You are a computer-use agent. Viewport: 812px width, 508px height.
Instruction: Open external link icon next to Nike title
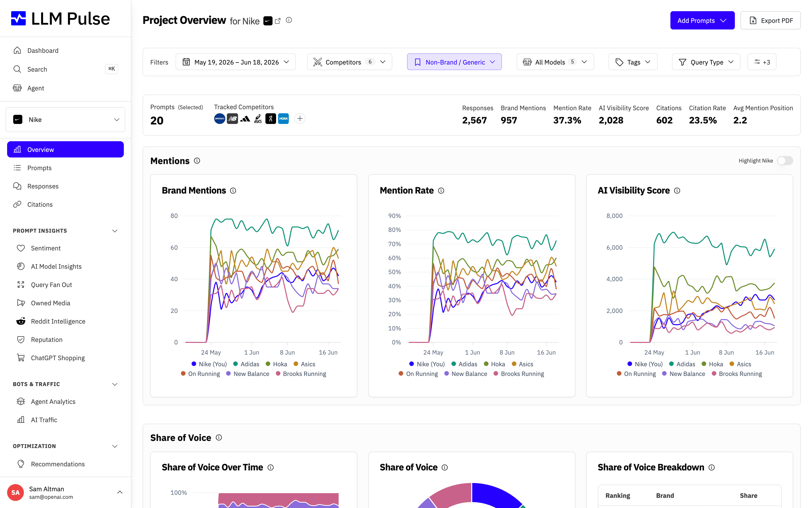tap(278, 21)
